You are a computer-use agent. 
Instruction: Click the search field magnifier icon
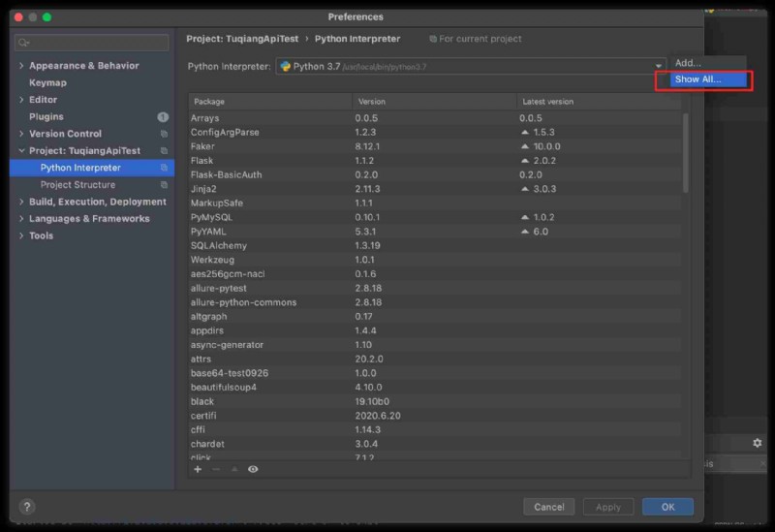23,43
